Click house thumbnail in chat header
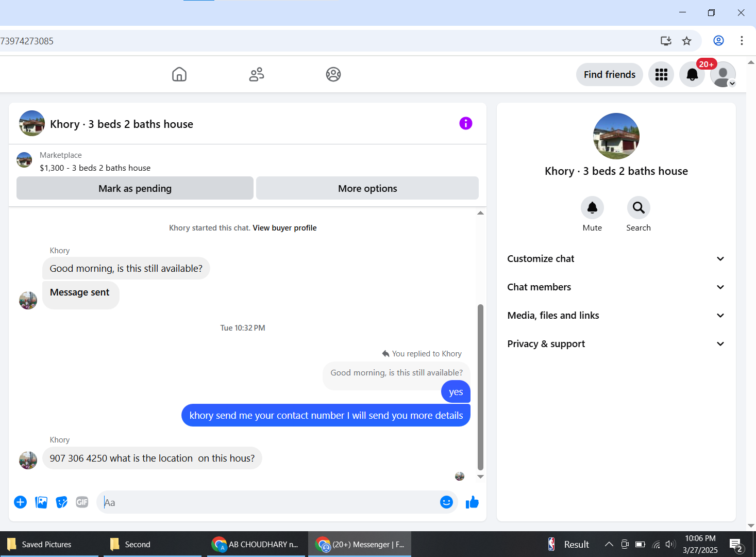 click(x=32, y=123)
